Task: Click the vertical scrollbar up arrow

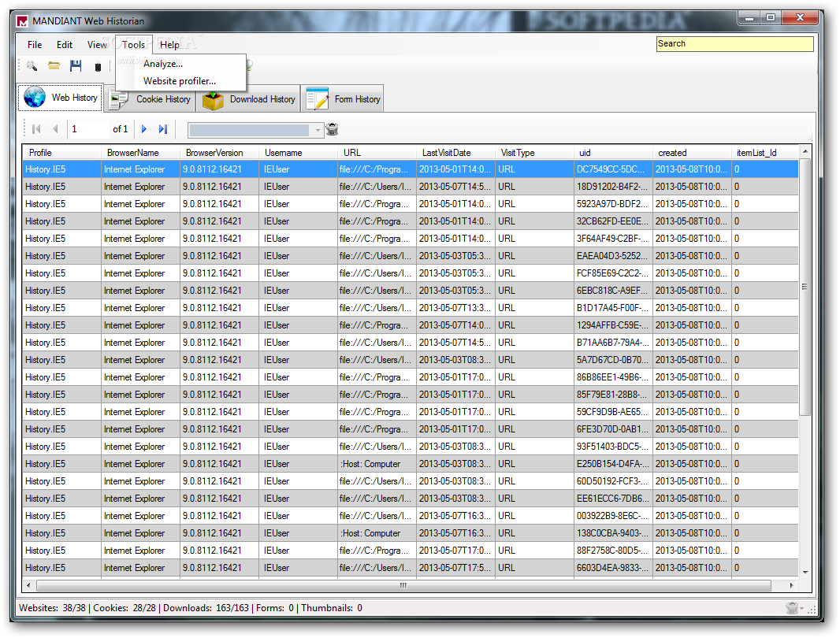Action: [x=805, y=152]
